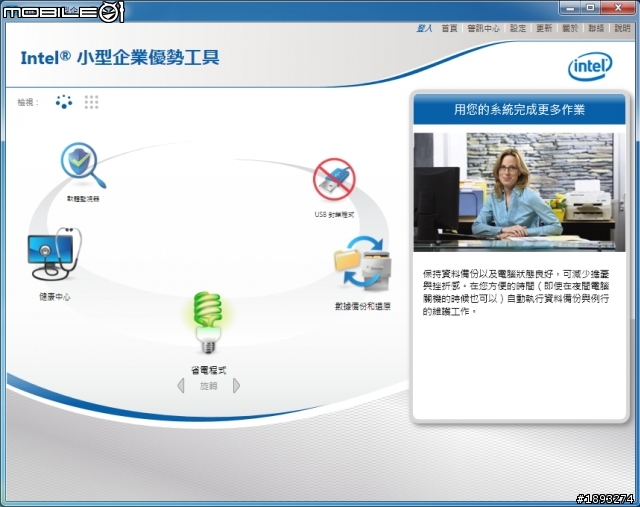Screen dimensions: 640x507
Task: Click the software monitor text label
Action: [83, 199]
